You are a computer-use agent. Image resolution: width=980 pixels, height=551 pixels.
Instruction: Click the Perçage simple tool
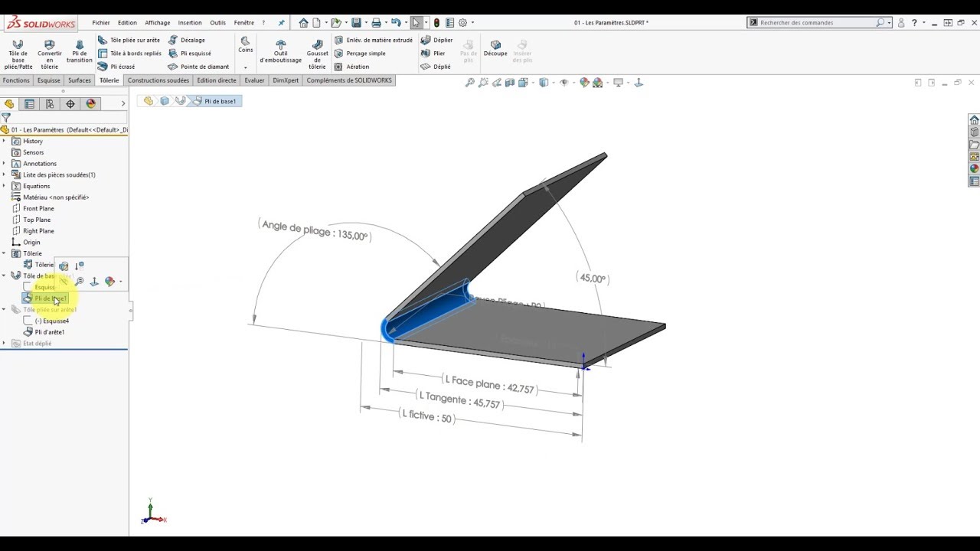(x=360, y=54)
